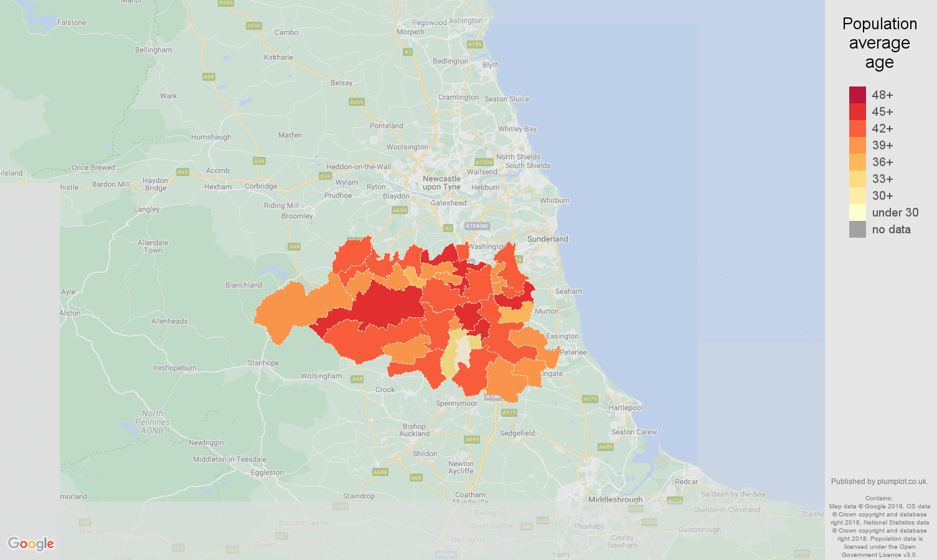Click the Middleton-in-Teesdale label
The width and height of the screenshot is (937, 560).
tap(230, 459)
